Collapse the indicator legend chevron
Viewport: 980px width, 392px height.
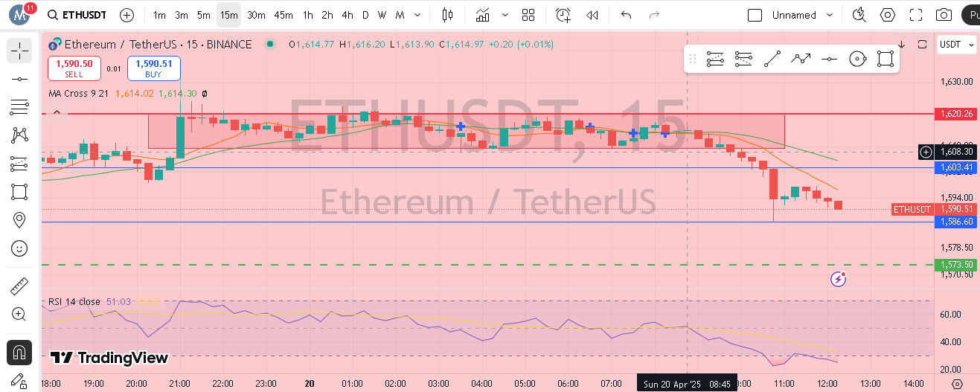[57, 113]
